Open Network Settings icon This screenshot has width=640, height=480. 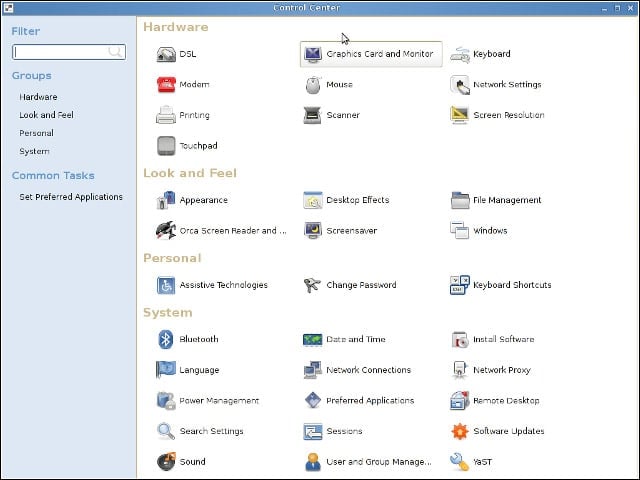tap(460, 85)
